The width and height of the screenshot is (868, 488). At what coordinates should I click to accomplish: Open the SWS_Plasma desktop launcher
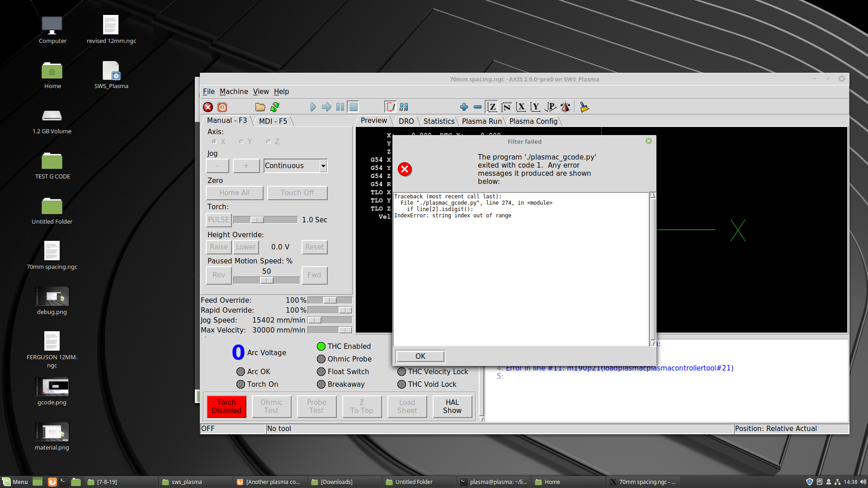pos(111,75)
